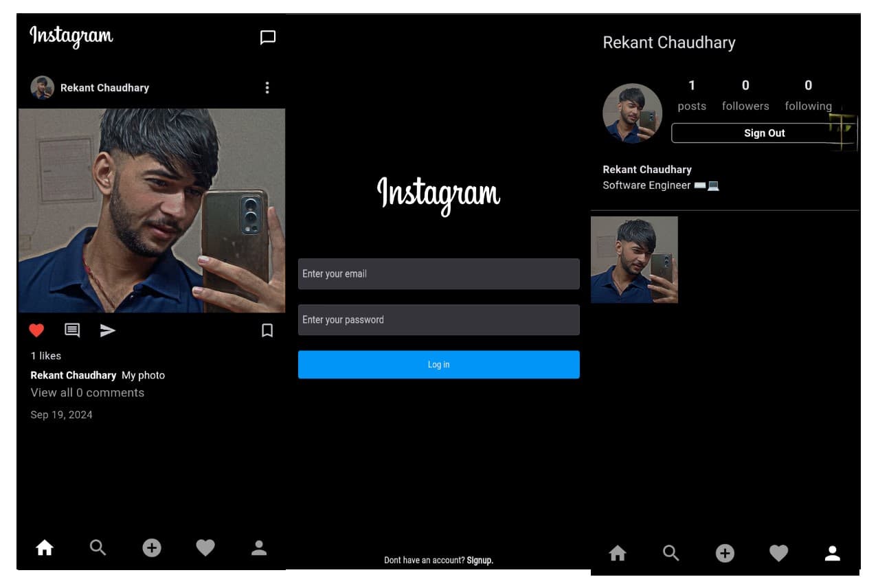Open the three-dot options menu on the post
Screen dimensions: 878x588
pos(267,87)
